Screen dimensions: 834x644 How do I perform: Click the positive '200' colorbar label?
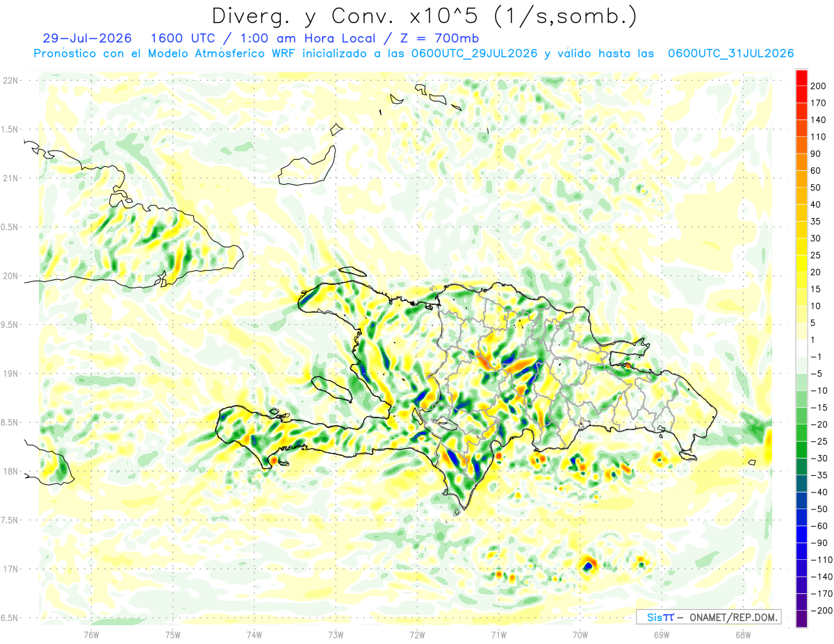pos(818,85)
